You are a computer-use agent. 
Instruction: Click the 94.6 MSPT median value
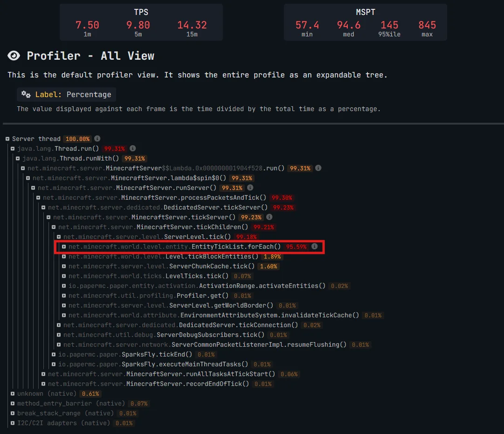point(348,25)
